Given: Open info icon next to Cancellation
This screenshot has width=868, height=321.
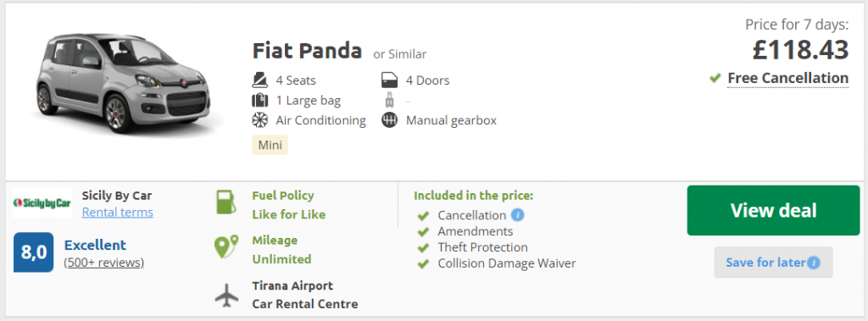Looking at the screenshot, I should click(518, 215).
